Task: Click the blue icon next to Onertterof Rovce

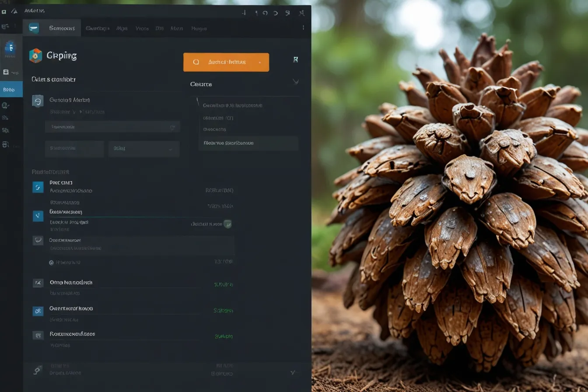Action: click(x=38, y=311)
